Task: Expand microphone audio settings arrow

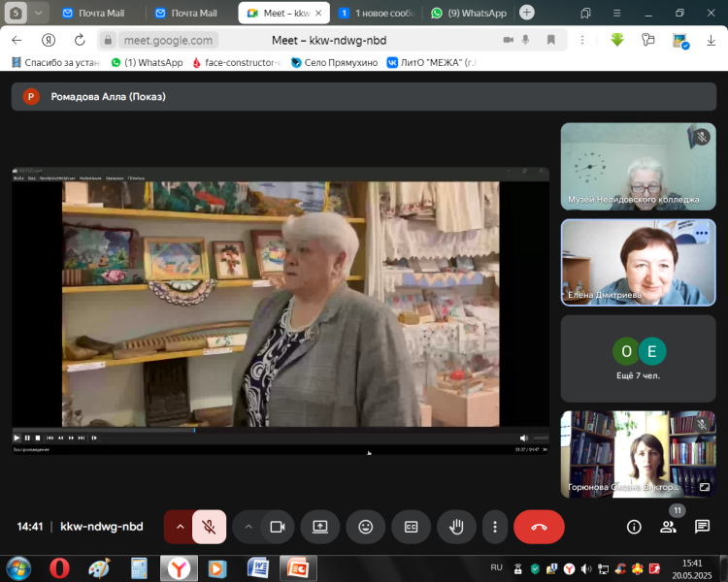Action: pyautogui.click(x=179, y=527)
